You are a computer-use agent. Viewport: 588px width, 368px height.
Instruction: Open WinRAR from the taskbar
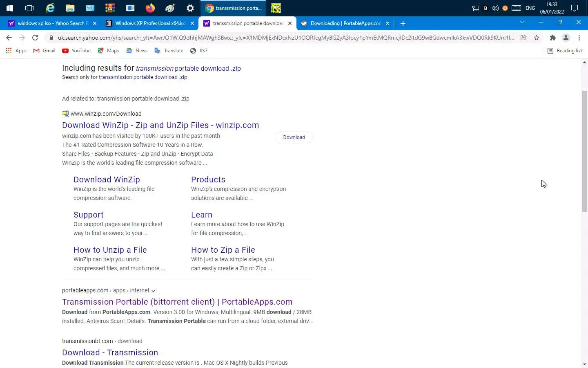click(x=110, y=8)
